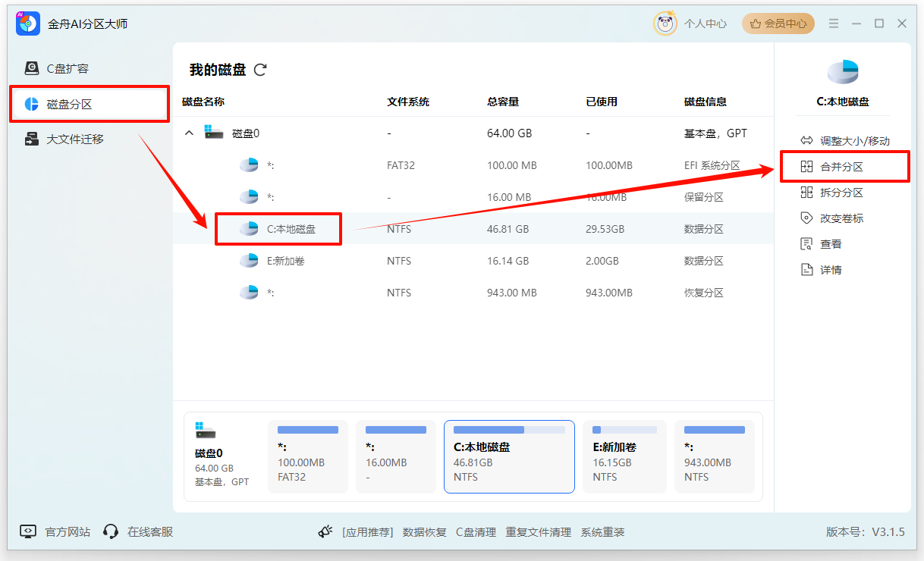Open the hamburger menu at top right
924x561 pixels.
tap(833, 24)
